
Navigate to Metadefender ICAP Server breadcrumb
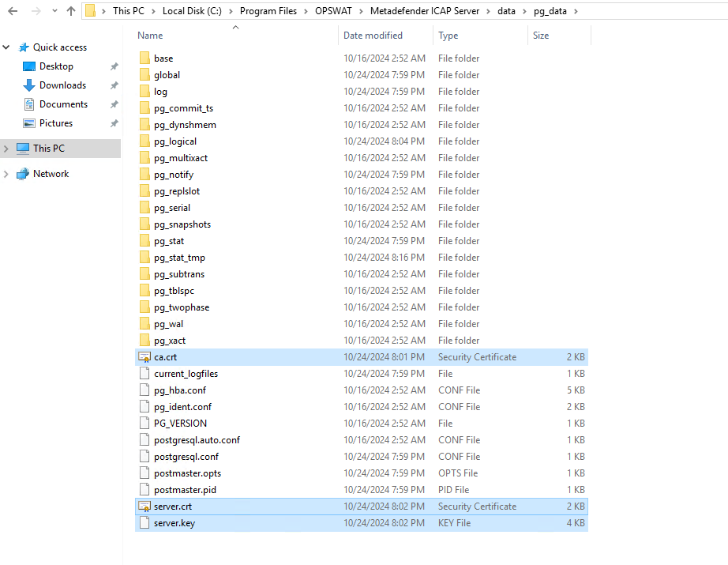coord(425,11)
